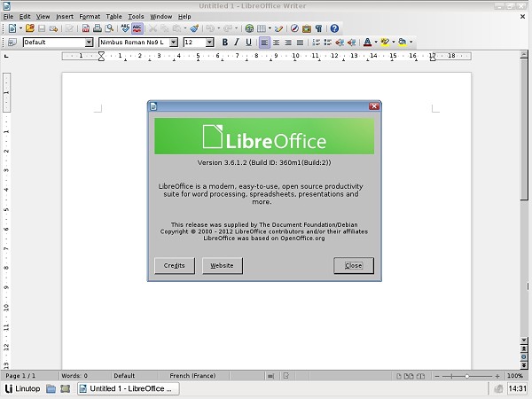Click the Insert Table grid icon
The width and height of the screenshot is (532, 399).
click(262, 28)
